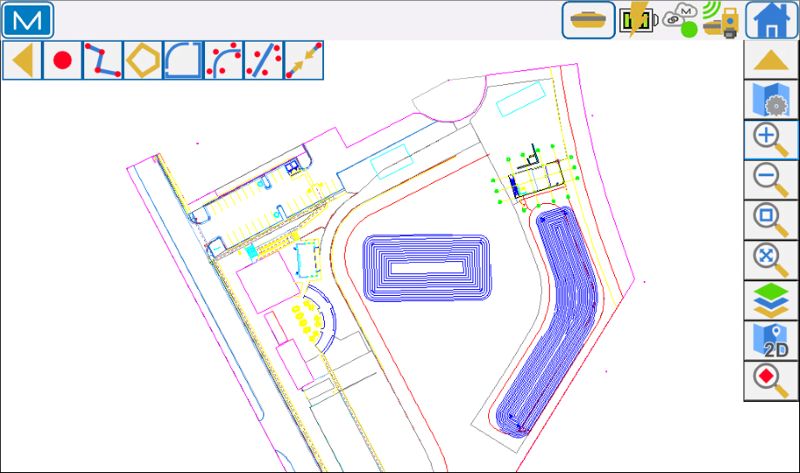Select the blue rectangular contour stockpile

[427, 268]
